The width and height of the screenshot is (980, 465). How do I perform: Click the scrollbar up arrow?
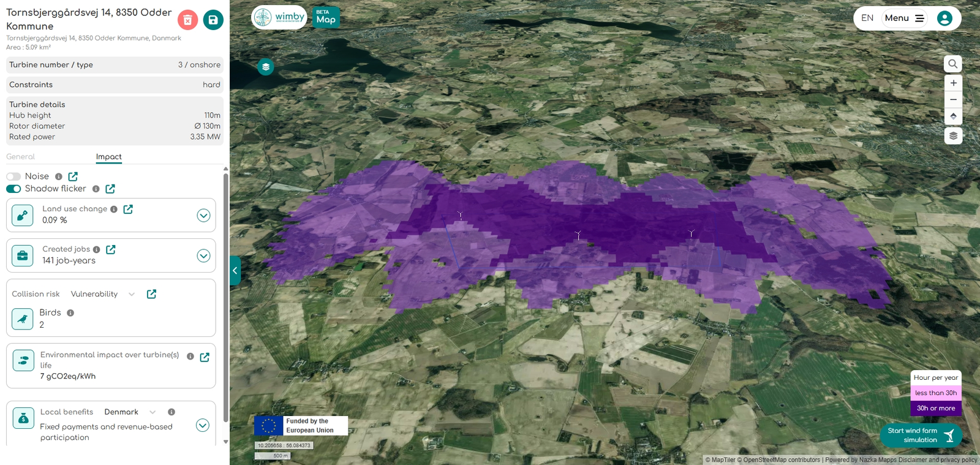coord(225,168)
